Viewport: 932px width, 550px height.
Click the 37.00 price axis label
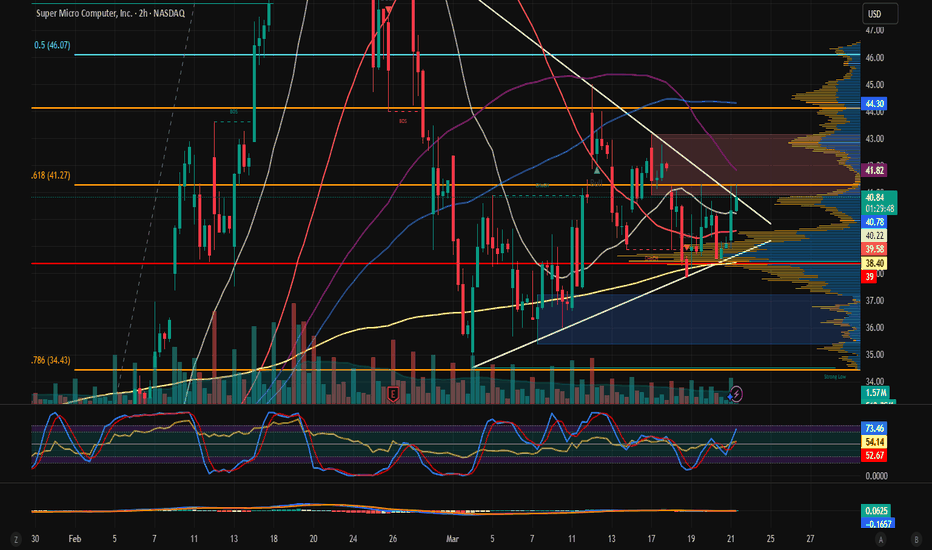click(x=874, y=301)
